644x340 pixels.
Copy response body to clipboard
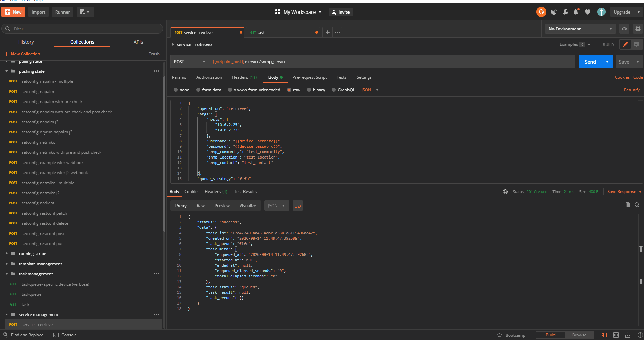point(628,205)
